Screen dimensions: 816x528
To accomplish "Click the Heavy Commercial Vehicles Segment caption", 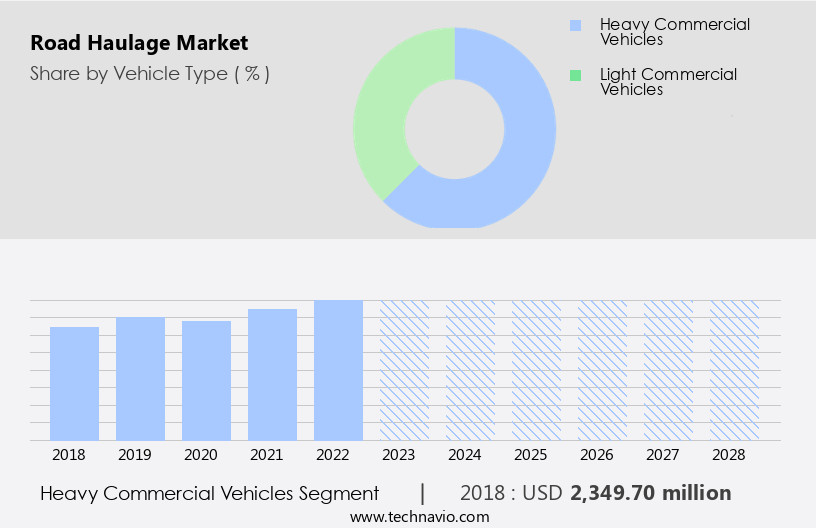I will 210,493.
